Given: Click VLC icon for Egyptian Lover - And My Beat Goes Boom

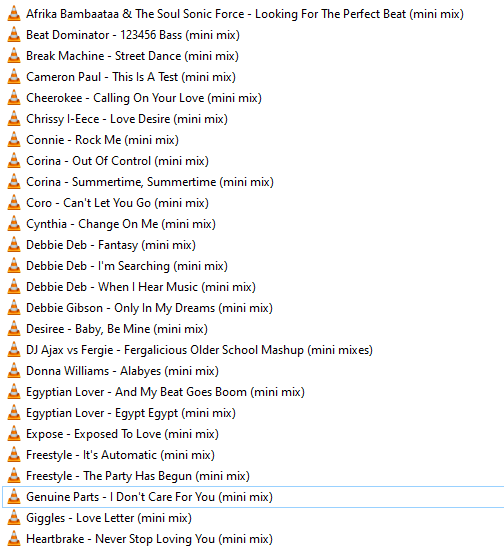Looking at the screenshot, I should 14,392.
